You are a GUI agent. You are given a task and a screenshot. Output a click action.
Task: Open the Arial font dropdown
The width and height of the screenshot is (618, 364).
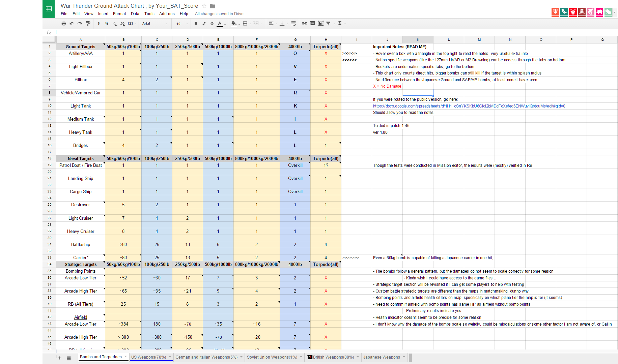coord(154,24)
